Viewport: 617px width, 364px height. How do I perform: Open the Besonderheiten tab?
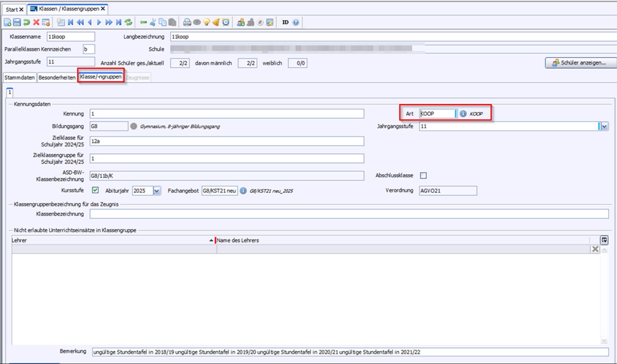pyautogui.click(x=57, y=77)
